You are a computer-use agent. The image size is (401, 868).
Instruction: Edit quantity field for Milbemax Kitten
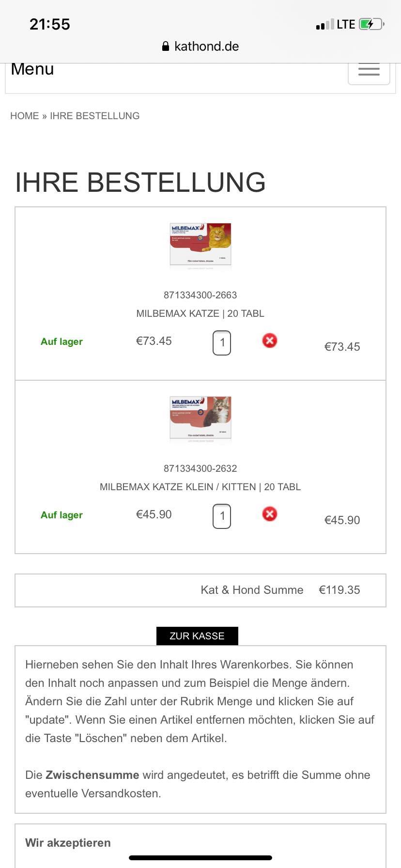coord(222,516)
